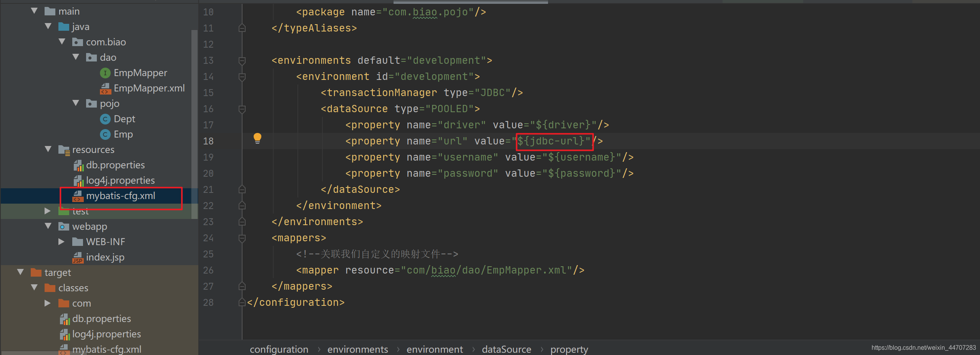Click the Dept class icon
Screen dimensions: 980x355
(105, 119)
